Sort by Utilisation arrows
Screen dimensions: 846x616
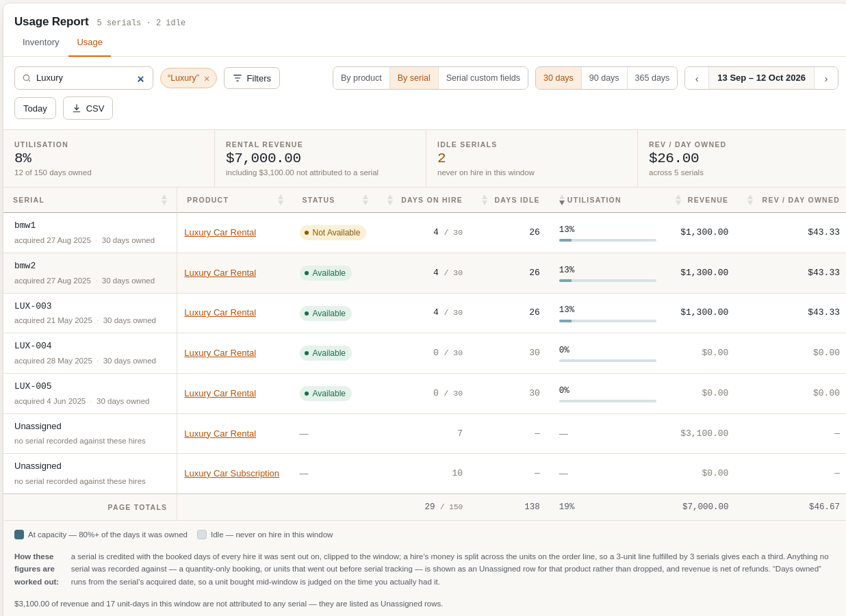[562, 200]
